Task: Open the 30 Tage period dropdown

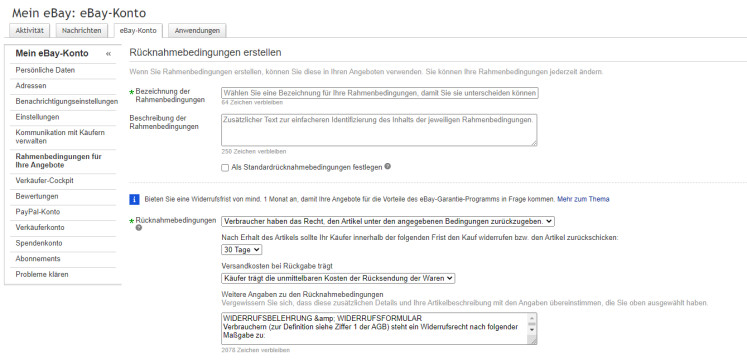Action: (242, 250)
